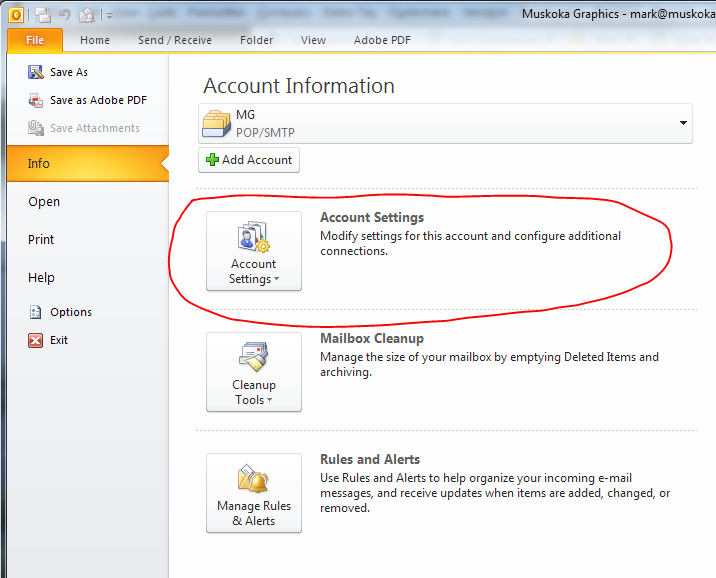Open the Customize Quick Access Toolbar arrow
Screen dimensions: 716x578
click(109, 16)
